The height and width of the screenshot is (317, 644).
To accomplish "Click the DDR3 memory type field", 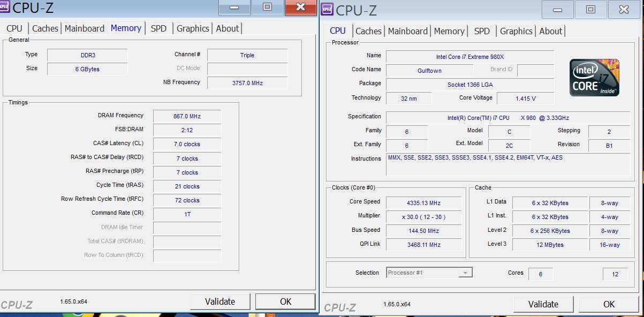I will 87,55.
